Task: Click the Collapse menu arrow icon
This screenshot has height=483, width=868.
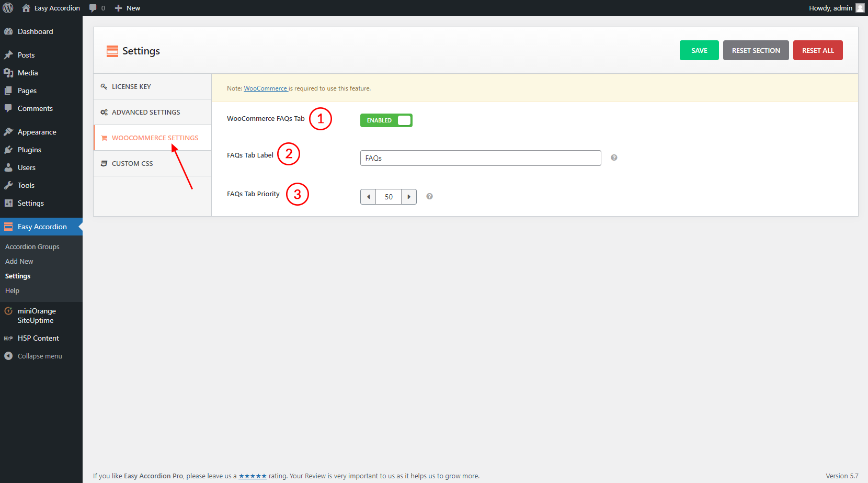Action: coord(8,356)
